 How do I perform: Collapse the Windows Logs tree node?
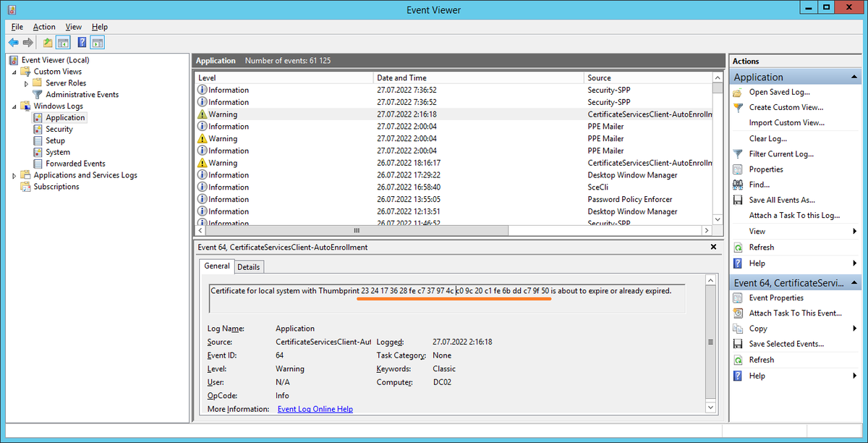pos(14,106)
